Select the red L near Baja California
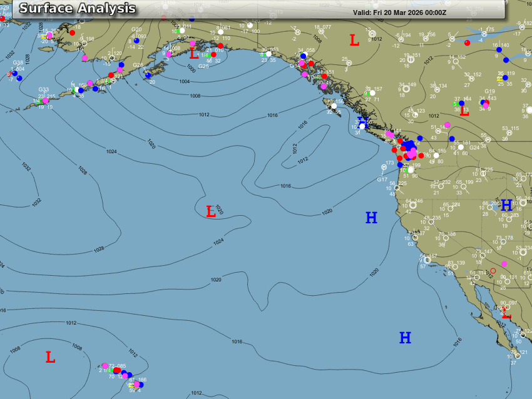 point(506,316)
